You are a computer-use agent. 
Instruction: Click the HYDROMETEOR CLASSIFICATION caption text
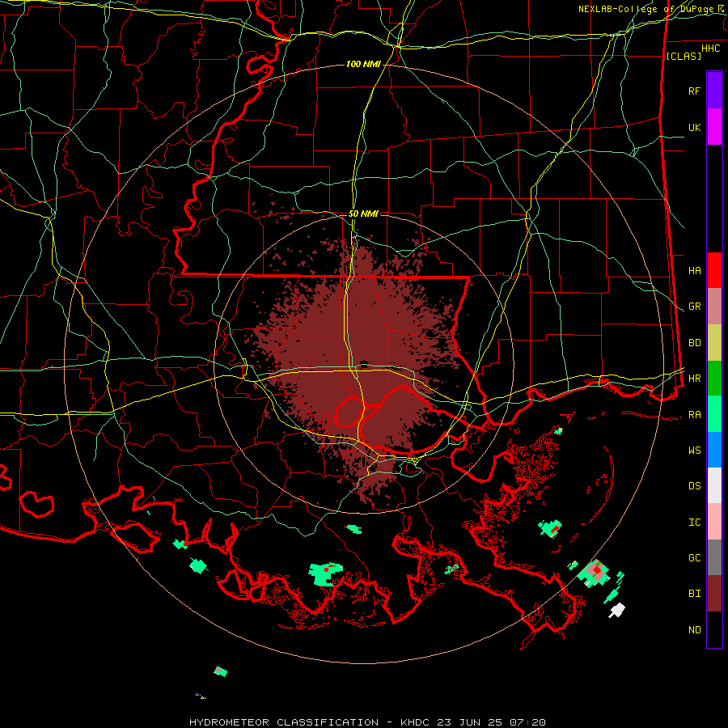tap(284, 722)
